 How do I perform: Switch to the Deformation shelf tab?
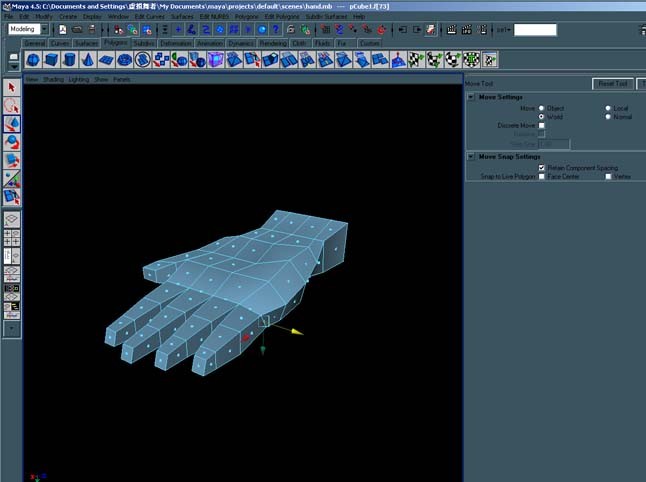176,43
